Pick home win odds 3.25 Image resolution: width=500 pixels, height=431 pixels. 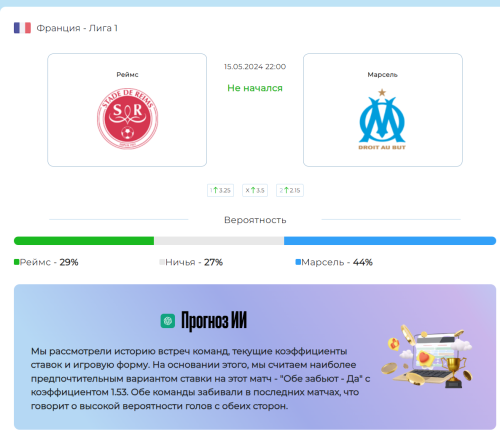220,190
